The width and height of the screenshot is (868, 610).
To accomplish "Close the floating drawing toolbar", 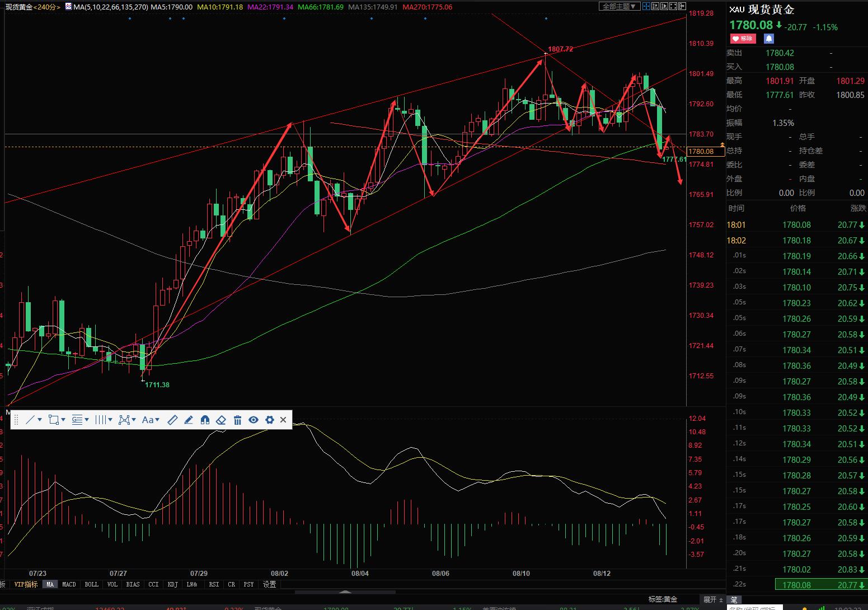I will click(x=283, y=420).
